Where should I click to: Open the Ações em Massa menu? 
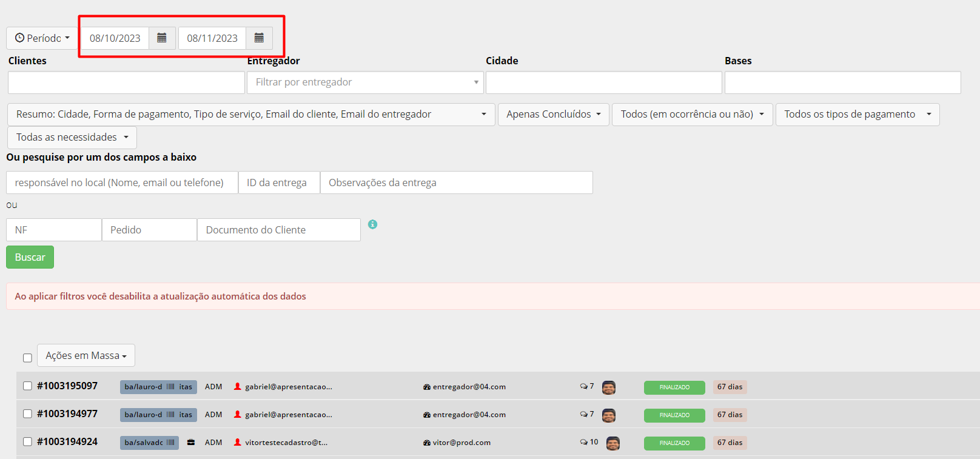[86, 355]
